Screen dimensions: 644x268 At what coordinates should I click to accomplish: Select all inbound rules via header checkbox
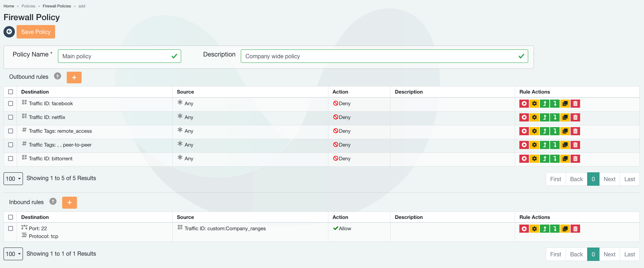pyautogui.click(x=11, y=217)
